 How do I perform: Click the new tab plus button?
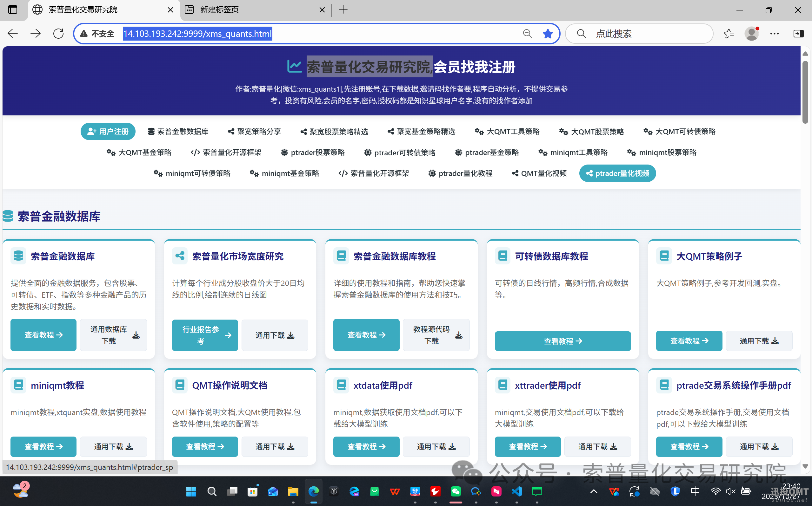[343, 10]
